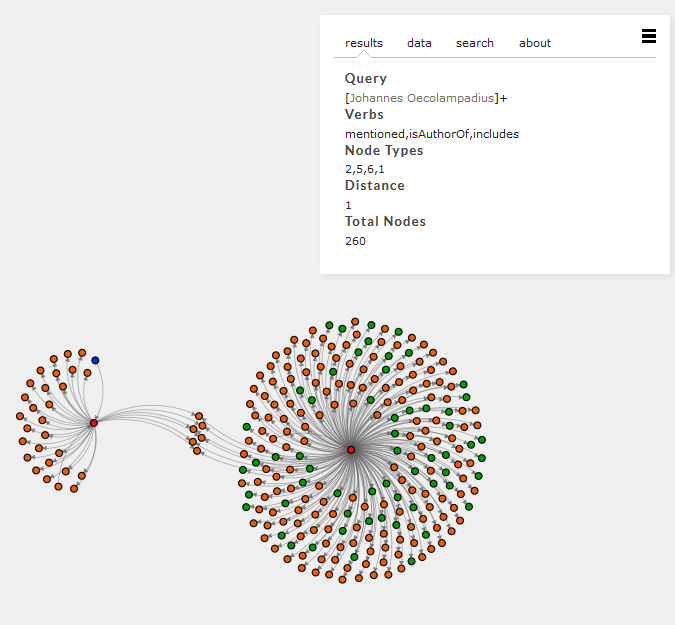Viewport: 675px width, 625px height.
Task: Open the search tab
Action: (475, 43)
